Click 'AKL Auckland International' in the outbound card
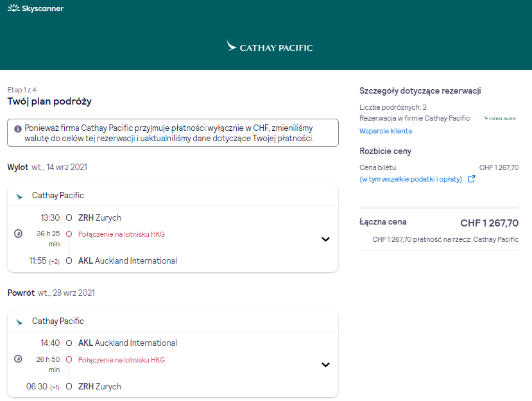 (x=128, y=261)
